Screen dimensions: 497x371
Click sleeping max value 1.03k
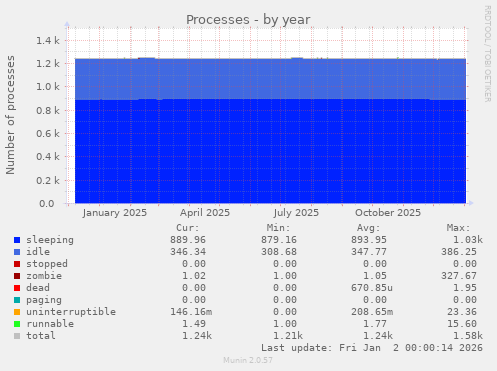click(468, 240)
